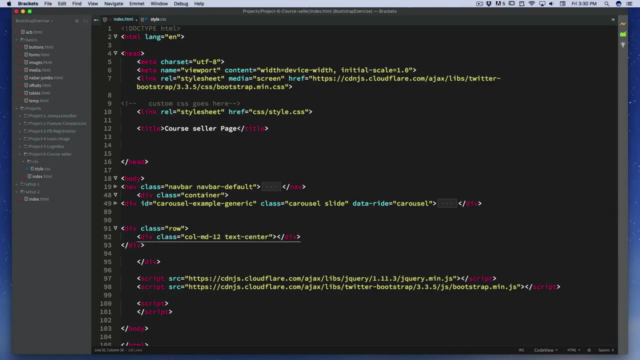640x360 pixels.
Task: Select style.css under the css folder
Action: pyautogui.click(x=42, y=169)
